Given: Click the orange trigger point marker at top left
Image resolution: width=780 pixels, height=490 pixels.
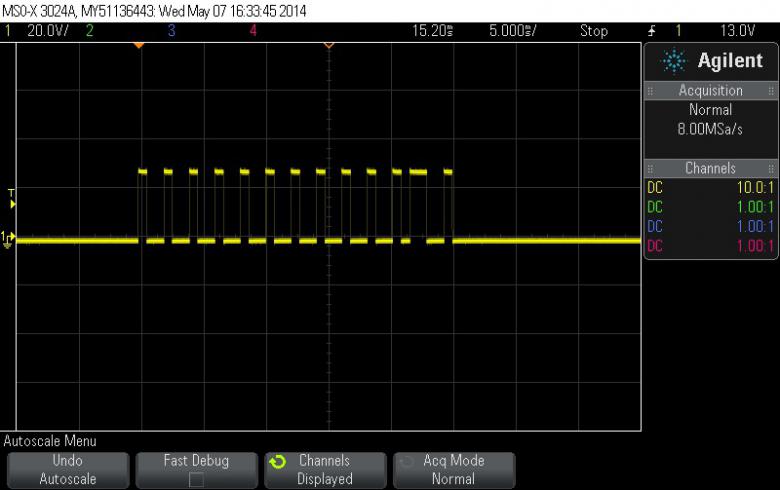Looking at the screenshot, I should point(139,45).
